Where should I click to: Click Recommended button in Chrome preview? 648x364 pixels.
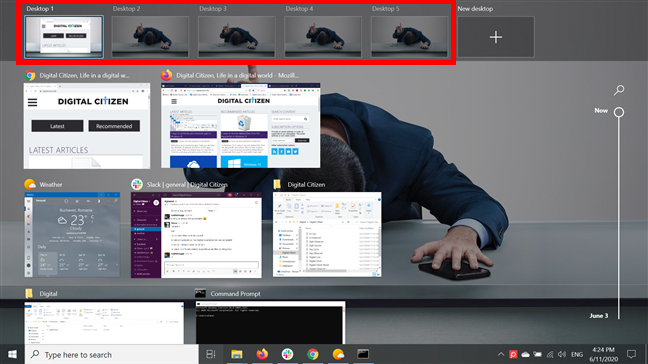click(114, 126)
